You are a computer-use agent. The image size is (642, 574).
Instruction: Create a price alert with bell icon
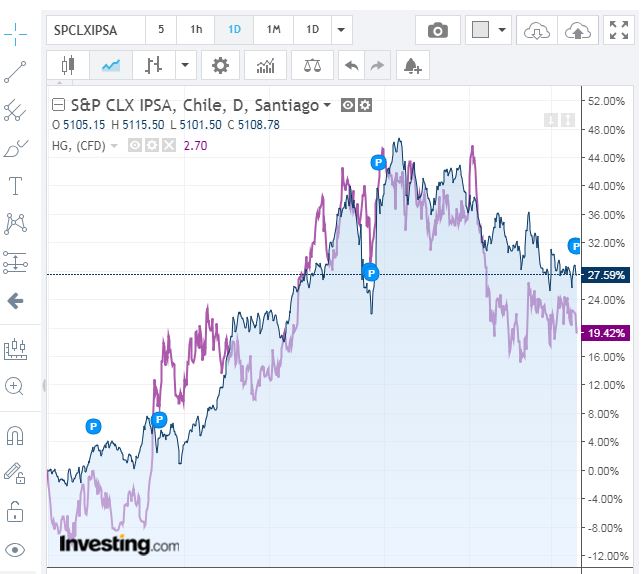[x=412, y=65]
